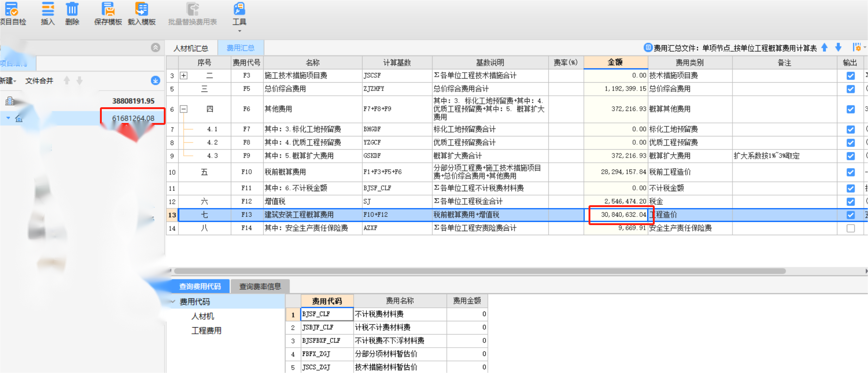Click blue down arrow beside 费用汇总文件
868x373 pixels.
click(x=838, y=48)
